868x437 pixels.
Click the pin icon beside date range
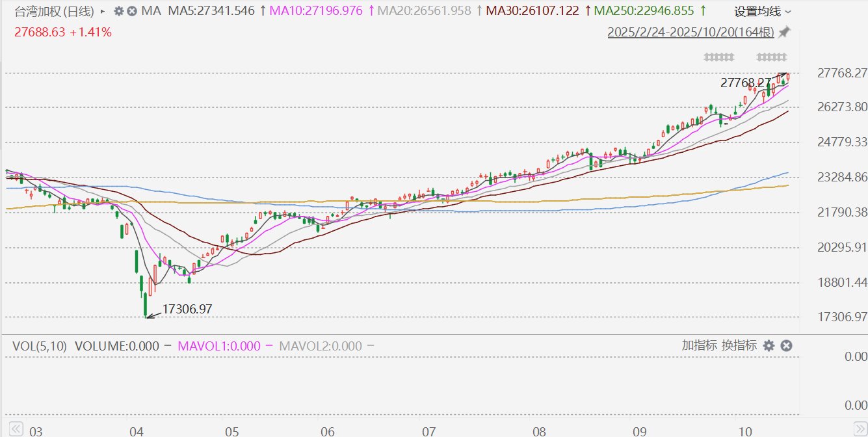pyautogui.click(x=784, y=32)
